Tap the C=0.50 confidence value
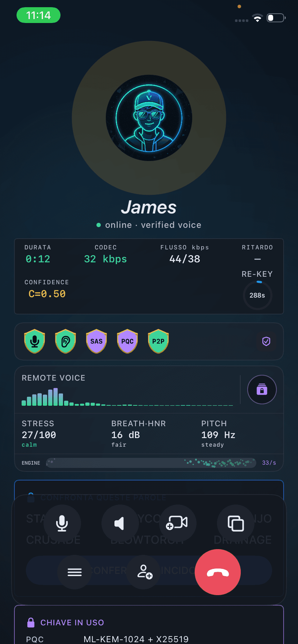 point(47,294)
